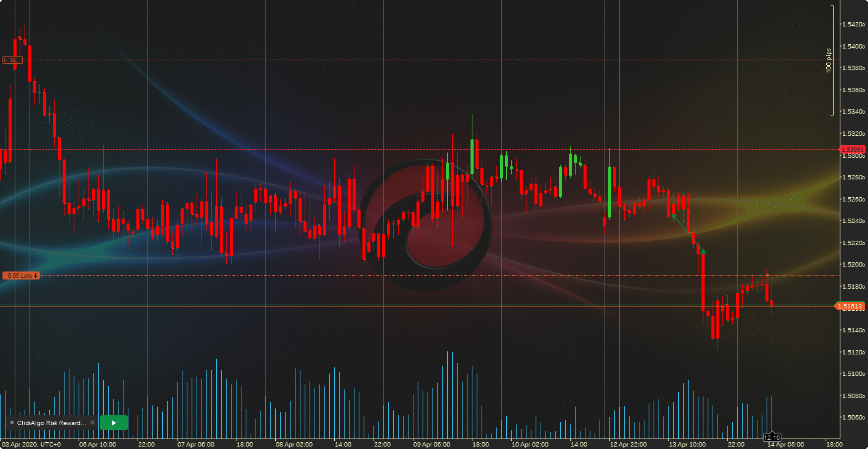Click the '12 Apr 22:00' time axis label
This screenshot has height=449, width=868.
[x=628, y=444]
